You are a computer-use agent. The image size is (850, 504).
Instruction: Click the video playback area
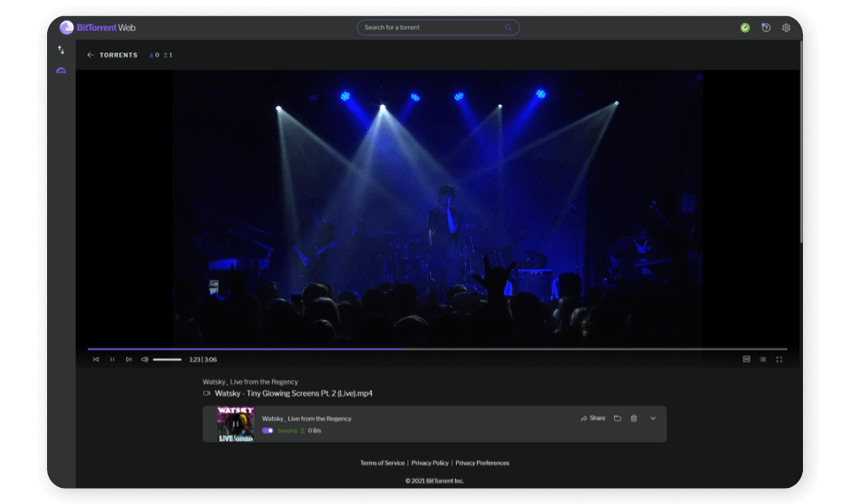(x=437, y=208)
